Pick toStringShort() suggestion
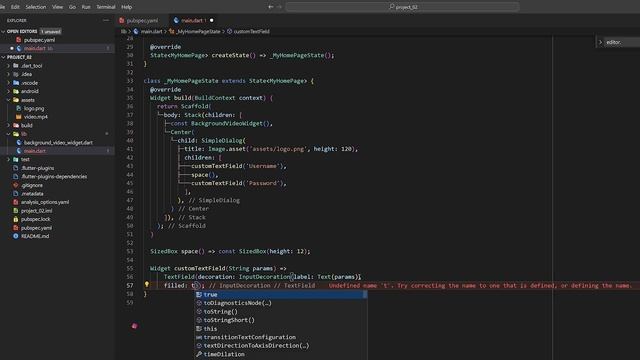The image size is (640, 360). click(280, 320)
